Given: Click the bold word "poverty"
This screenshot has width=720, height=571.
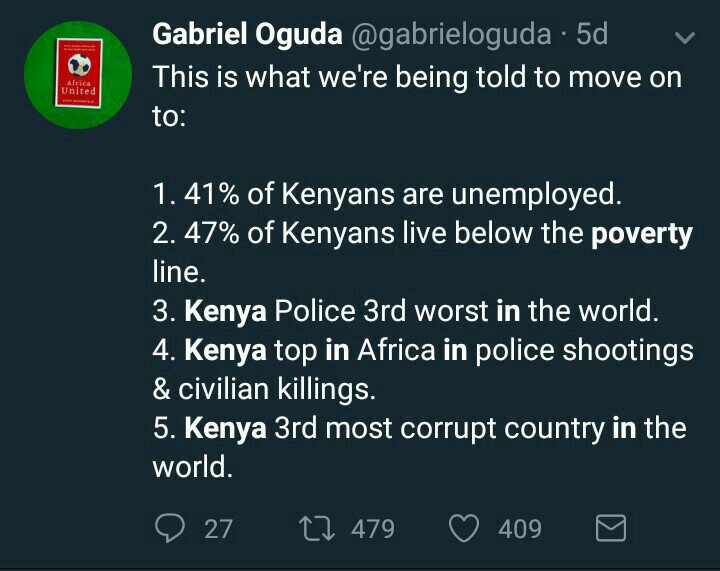Looking at the screenshot, I should pos(641,233).
